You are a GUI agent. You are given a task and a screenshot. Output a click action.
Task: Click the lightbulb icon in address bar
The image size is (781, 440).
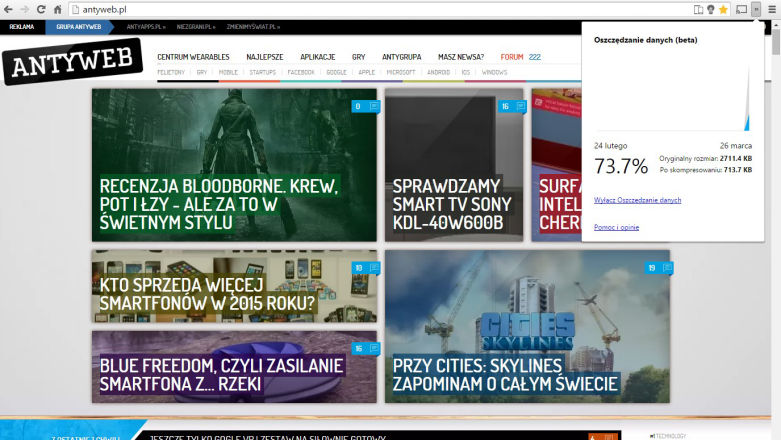711,9
